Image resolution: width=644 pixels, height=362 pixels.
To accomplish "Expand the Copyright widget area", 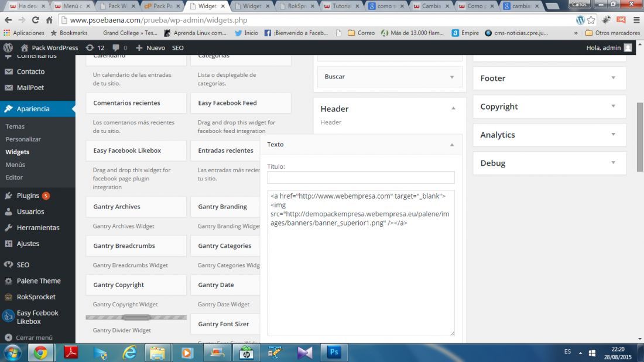I will (613, 107).
